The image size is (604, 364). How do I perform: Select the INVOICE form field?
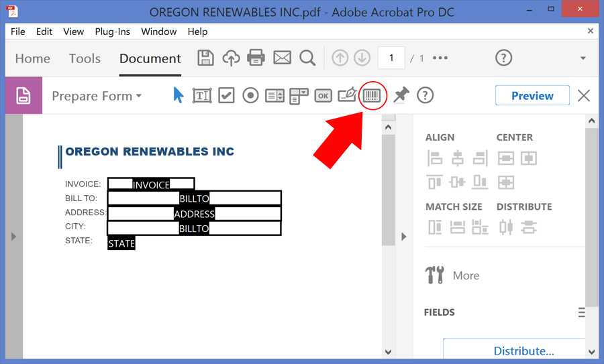pos(151,184)
